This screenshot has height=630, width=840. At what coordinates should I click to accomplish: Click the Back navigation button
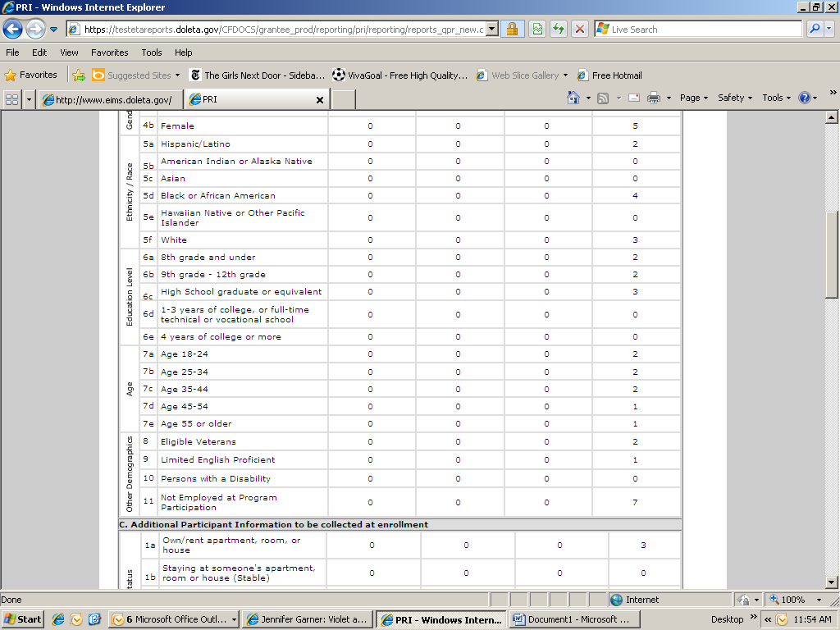[12, 30]
